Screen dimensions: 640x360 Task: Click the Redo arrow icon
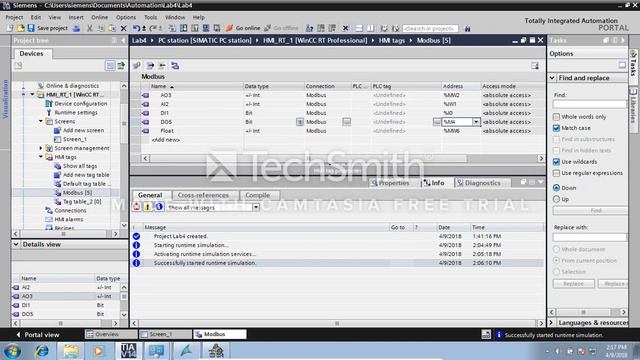pos(153,28)
